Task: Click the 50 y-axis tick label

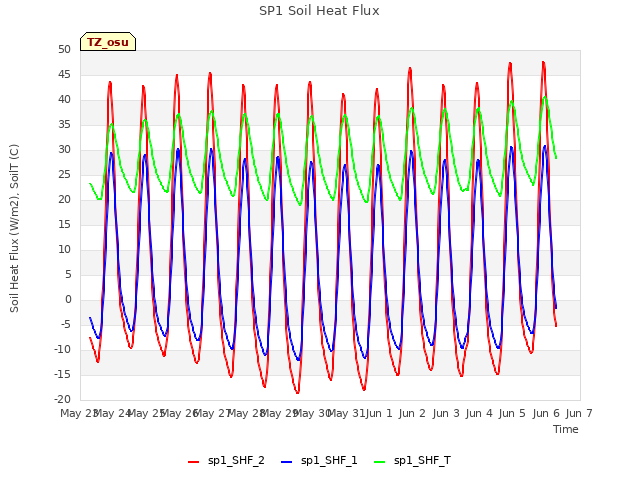Action: 64,50
